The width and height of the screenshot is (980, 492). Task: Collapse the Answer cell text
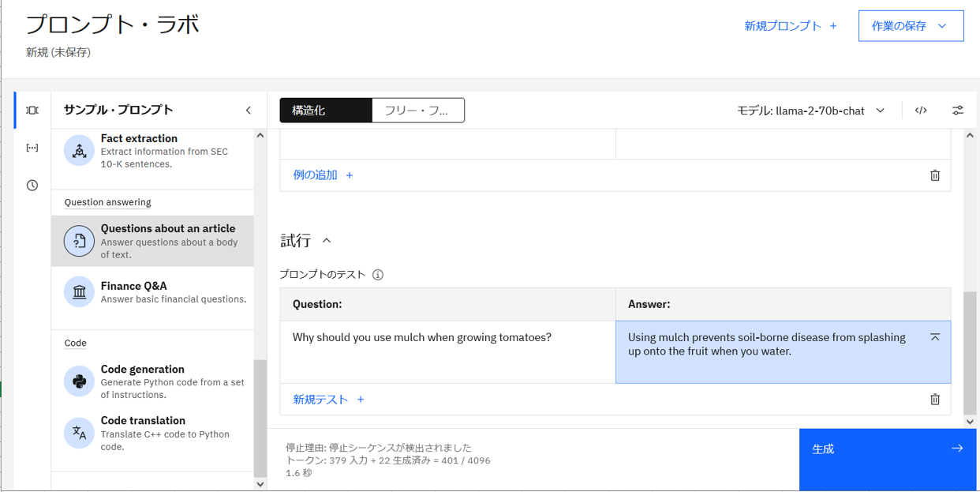click(935, 337)
